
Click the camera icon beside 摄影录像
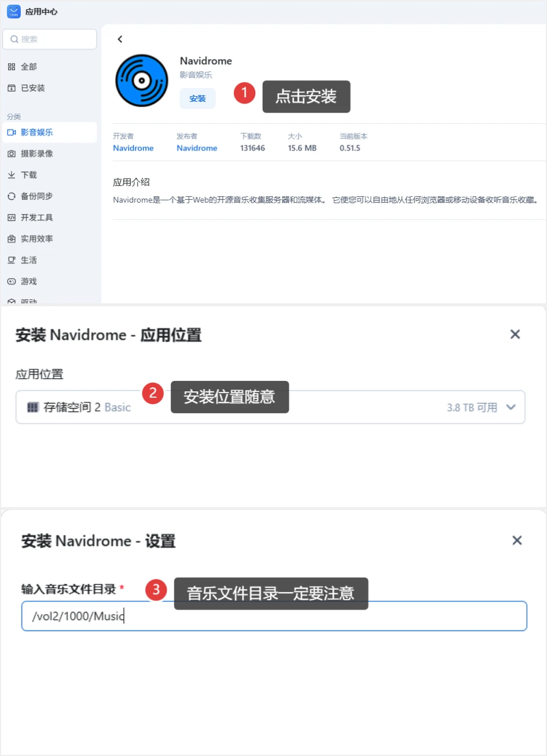tap(12, 153)
